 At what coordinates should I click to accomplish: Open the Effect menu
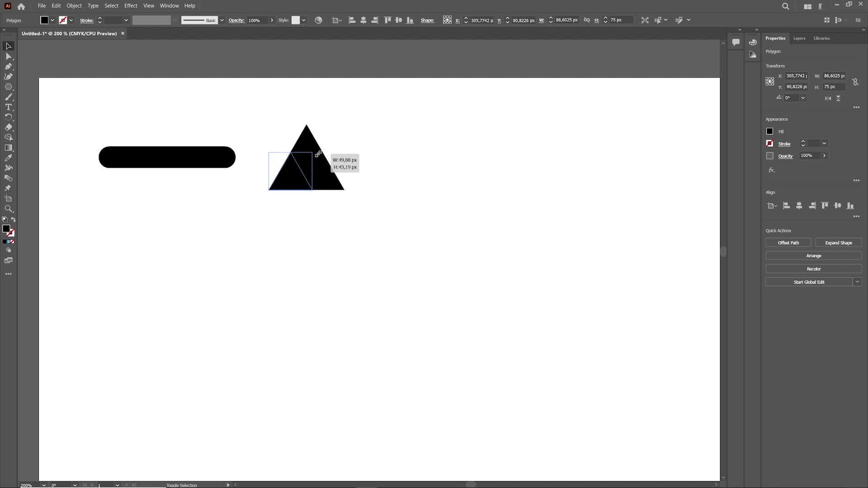tap(131, 6)
